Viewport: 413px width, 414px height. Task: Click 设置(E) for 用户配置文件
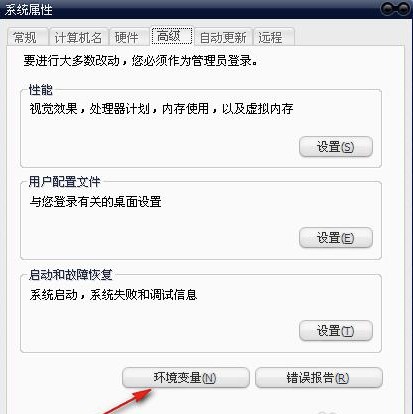(336, 238)
